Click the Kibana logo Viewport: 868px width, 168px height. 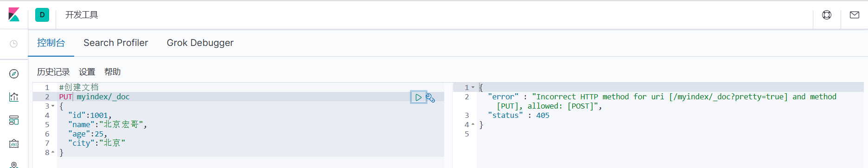click(x=14, y=15)
